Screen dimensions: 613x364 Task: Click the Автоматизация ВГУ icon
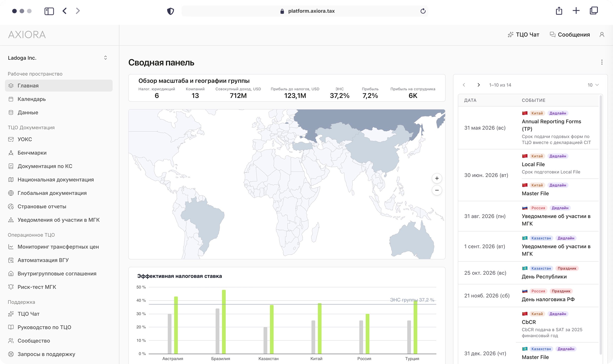pyautogui.click(x=11, y=260)
